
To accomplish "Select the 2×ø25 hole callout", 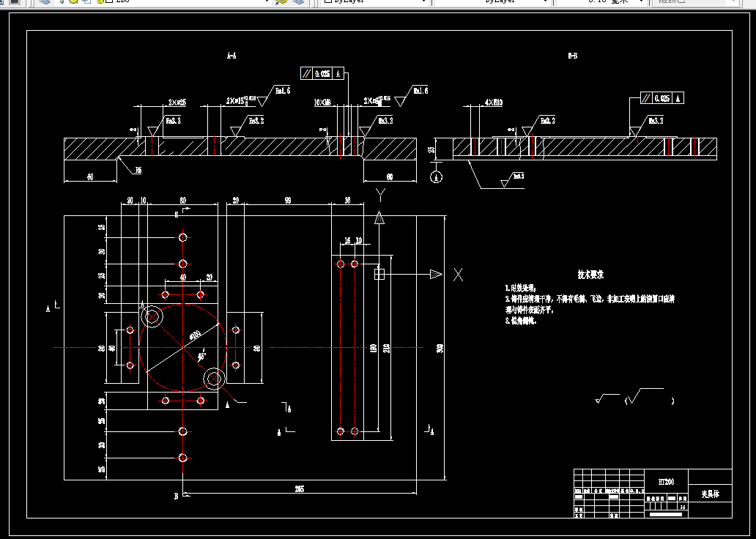I will (177, 103).
